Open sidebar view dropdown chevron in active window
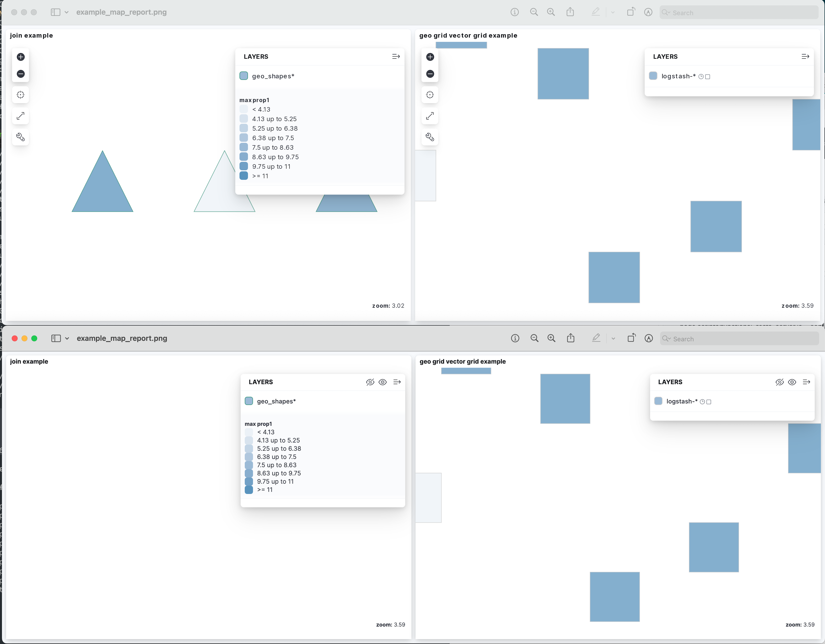 [67, 339]
